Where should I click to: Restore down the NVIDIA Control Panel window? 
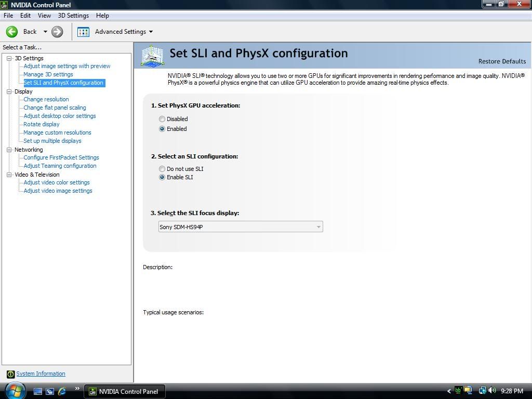click(502, 4)
